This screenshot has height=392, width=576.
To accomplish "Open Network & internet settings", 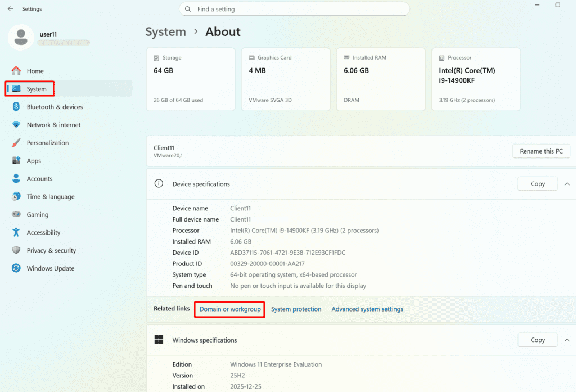I will click(x=53, y=125).
